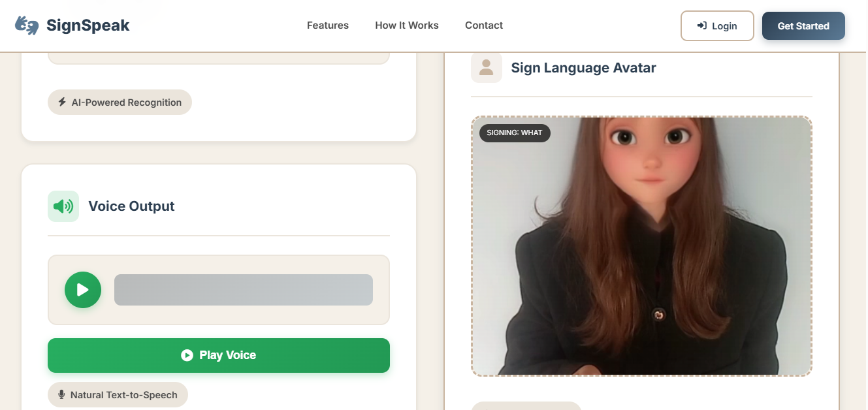Click the green speaker Voice Output icon
Image resolution: width=868 pixels, height=410 pixels.
(x=63, y=206)
